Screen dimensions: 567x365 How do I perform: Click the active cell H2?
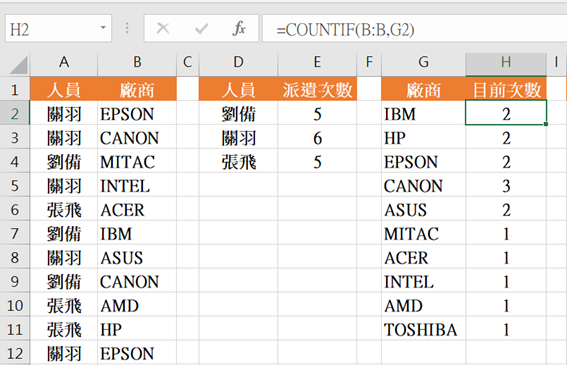[506, 113]
